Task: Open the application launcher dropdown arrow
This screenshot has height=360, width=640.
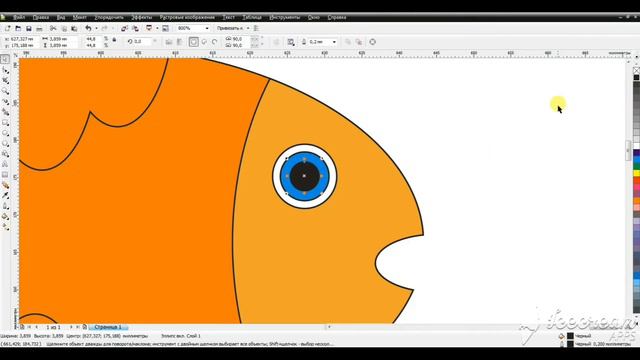Action: 157,28
